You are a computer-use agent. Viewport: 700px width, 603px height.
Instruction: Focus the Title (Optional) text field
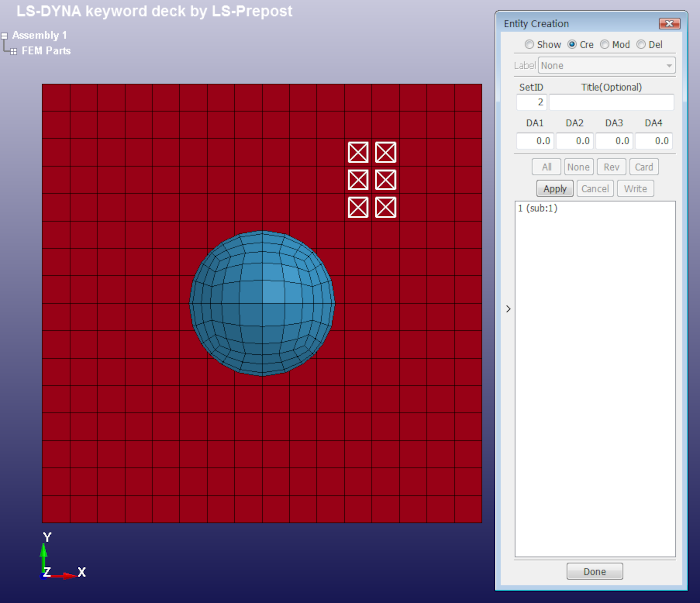click(611, 102)
